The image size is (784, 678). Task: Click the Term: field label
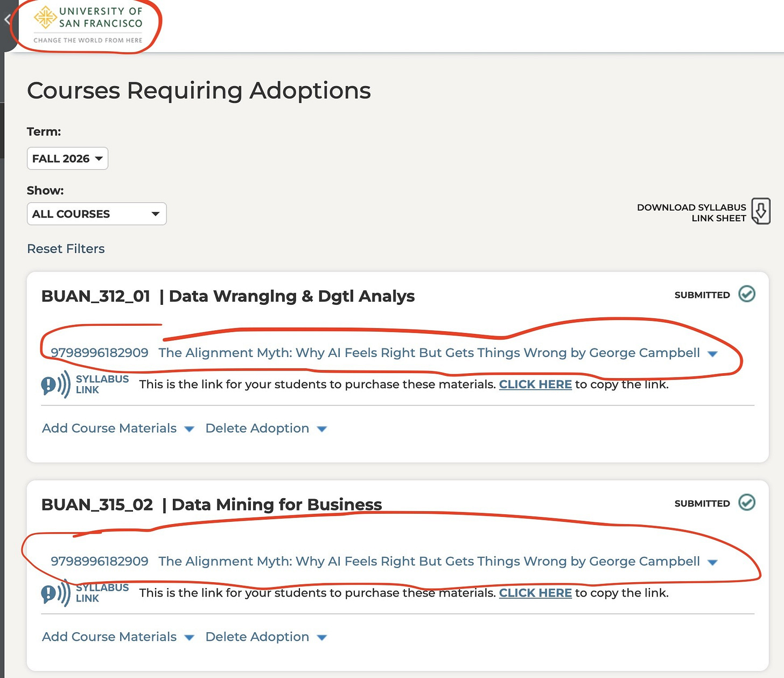pyautogui.click(x=44, y=131)
